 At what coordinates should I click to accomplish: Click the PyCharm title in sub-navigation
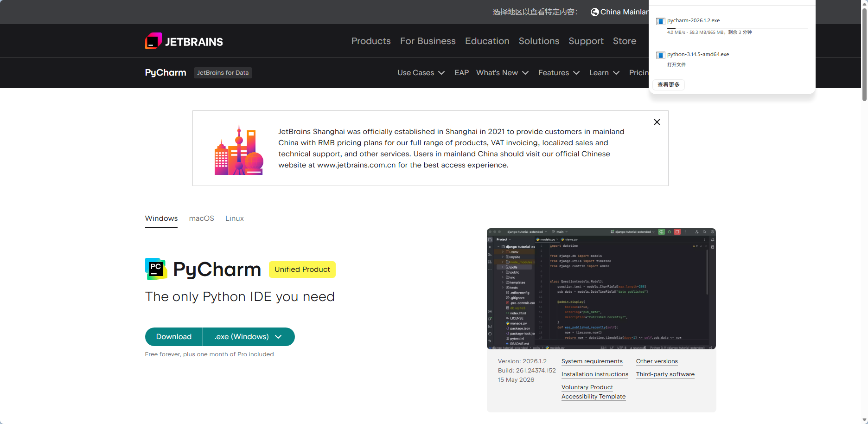click(166, 73)
